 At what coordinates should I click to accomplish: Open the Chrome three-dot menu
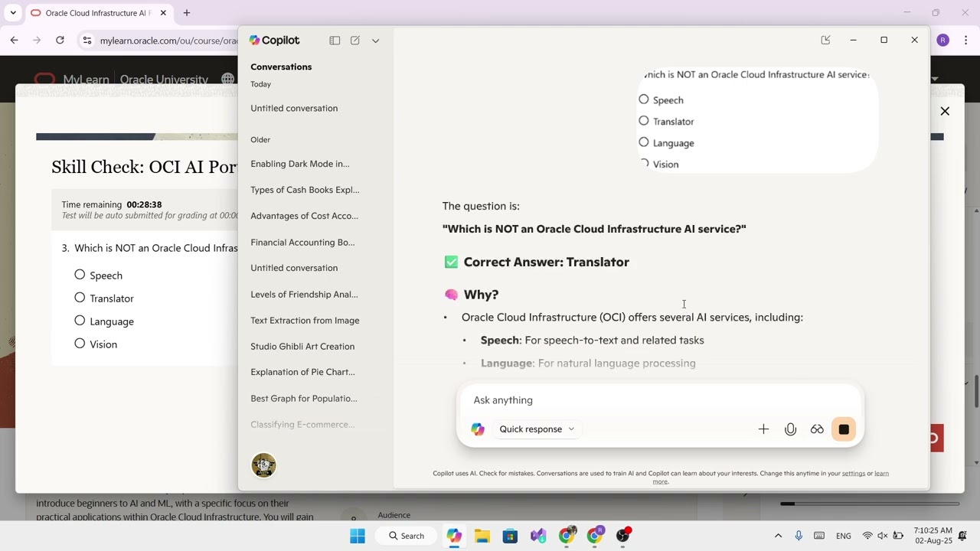pyautogui.click(x=965, y=41)
